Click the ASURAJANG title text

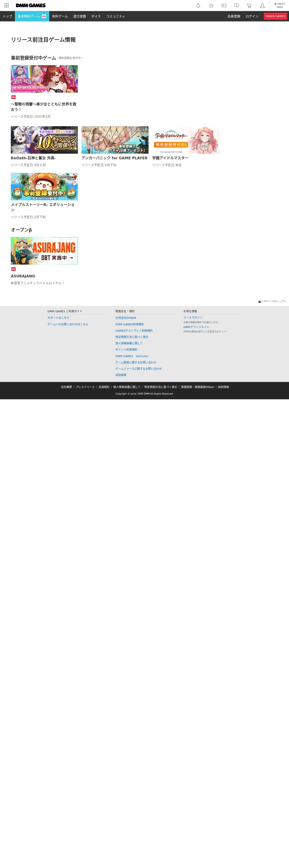coord(23,276)
